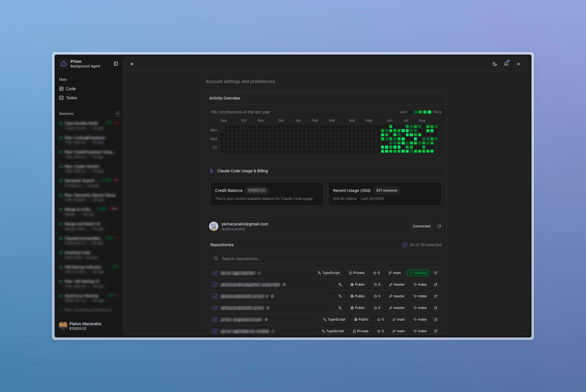Open the Code section in sidebar

coord(71,89)
